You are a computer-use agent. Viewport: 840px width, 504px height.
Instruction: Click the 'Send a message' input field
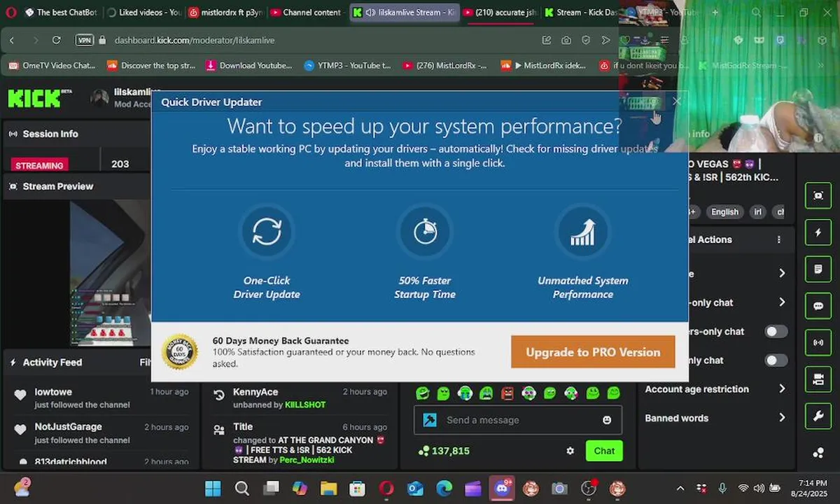(x=517, y=420)
